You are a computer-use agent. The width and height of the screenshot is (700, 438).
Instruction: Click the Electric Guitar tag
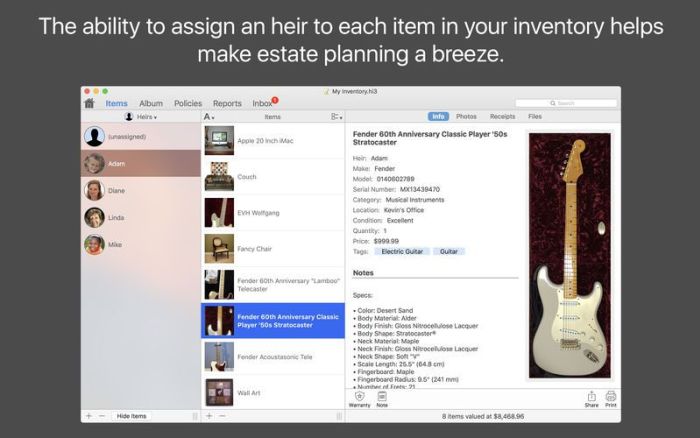pyautogui.click(x=402, y=251)
